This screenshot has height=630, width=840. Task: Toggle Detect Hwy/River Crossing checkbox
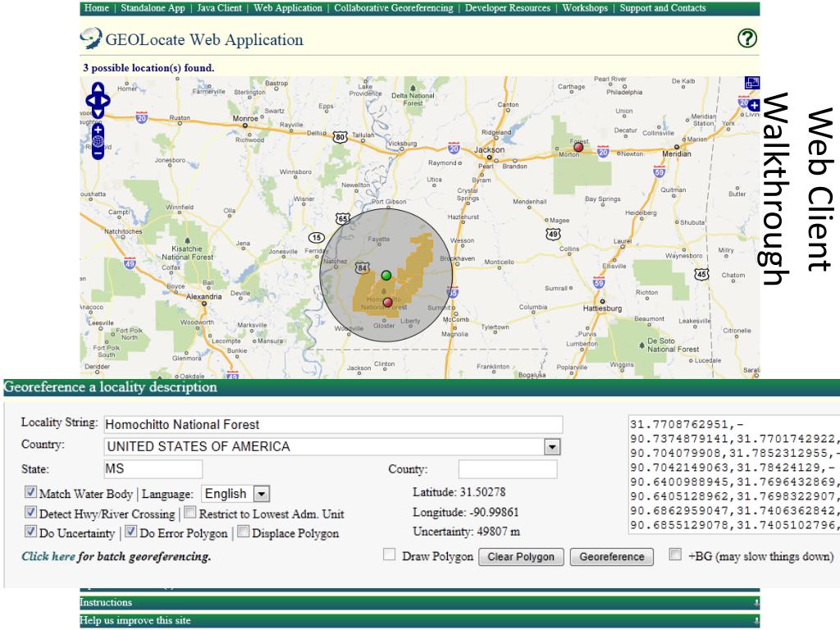tap(30, 513)
